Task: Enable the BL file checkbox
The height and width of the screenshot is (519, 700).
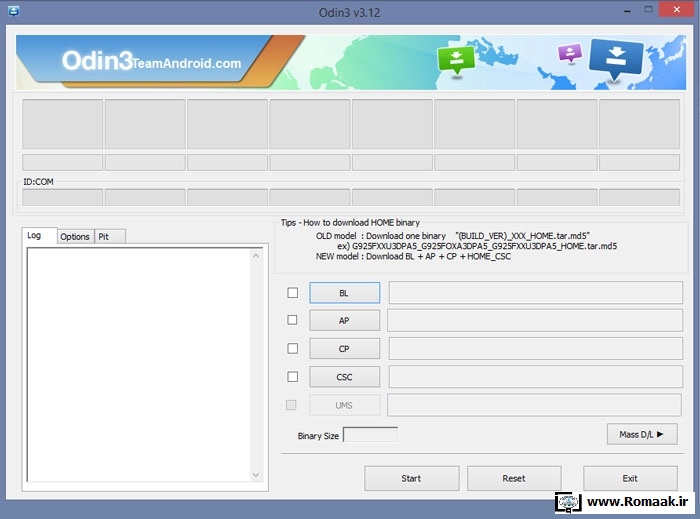Action: click(292, 293)
